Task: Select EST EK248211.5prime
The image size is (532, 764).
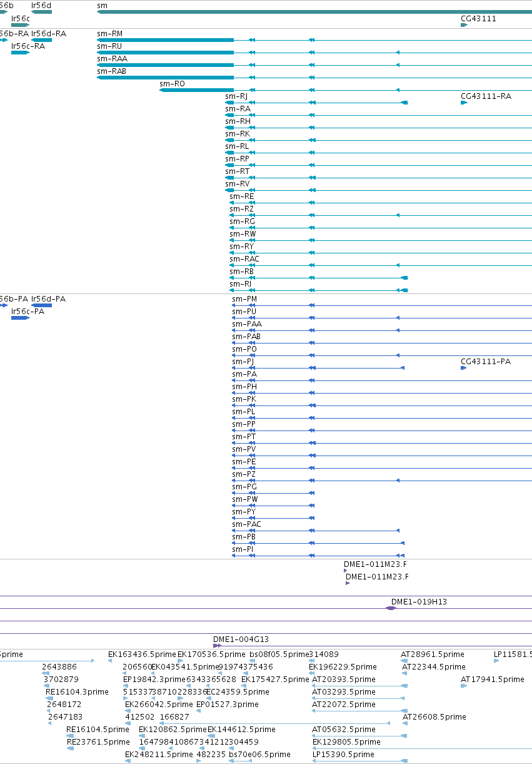Action: (159, 754)
